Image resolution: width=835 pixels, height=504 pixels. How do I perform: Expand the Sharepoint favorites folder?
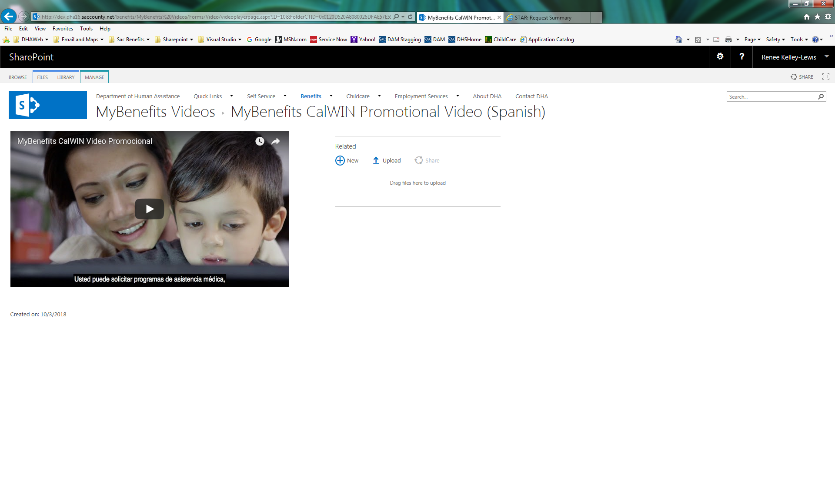coord(174,40)
